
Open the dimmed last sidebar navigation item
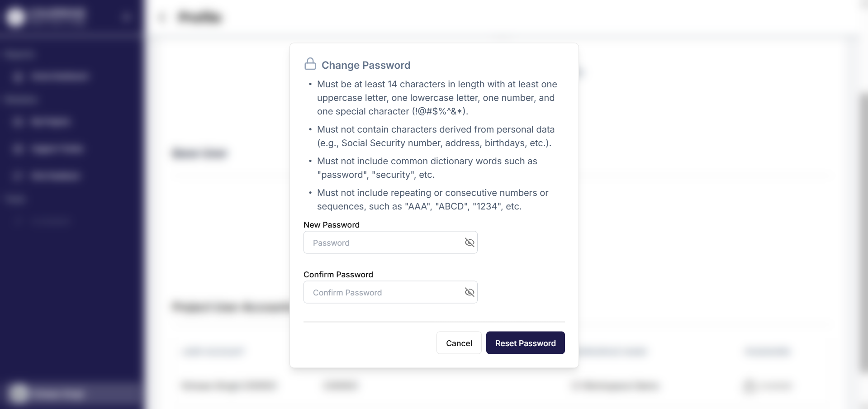[x=51, y=221]
